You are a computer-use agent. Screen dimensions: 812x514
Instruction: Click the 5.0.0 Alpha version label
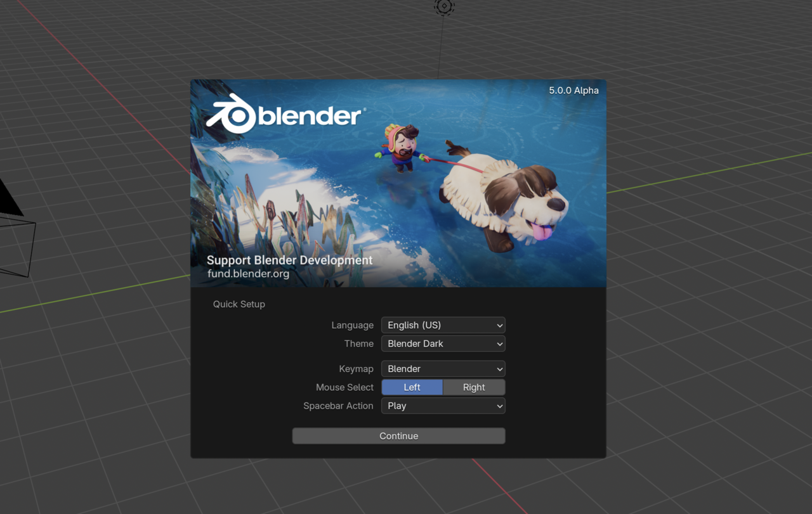[x=573, y=91]
